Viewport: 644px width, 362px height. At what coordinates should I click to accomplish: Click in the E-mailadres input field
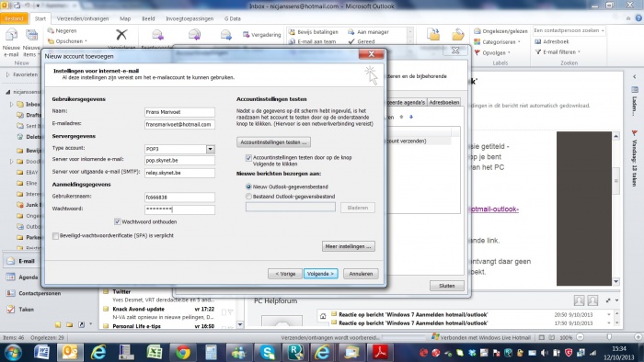tap(179, 124)
